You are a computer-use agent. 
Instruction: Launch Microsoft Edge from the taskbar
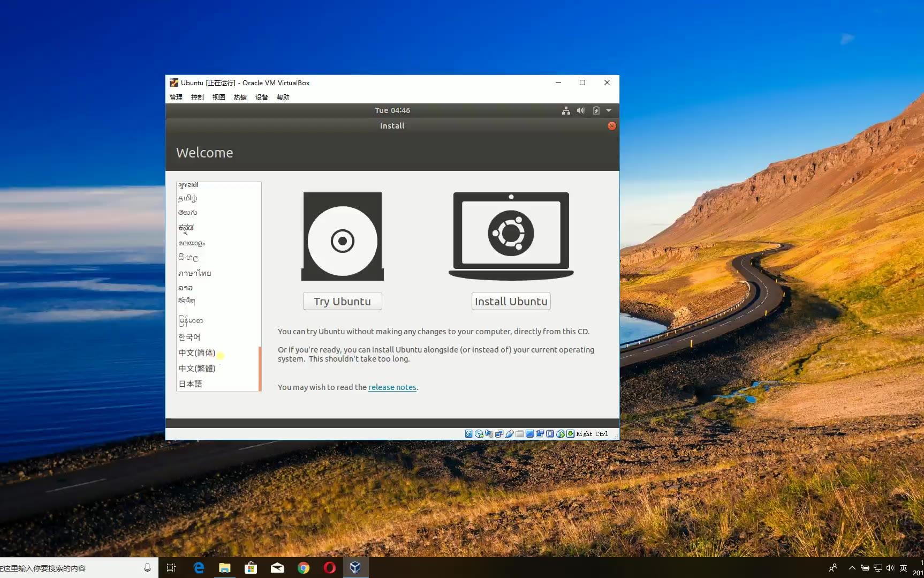coord(199,568)
